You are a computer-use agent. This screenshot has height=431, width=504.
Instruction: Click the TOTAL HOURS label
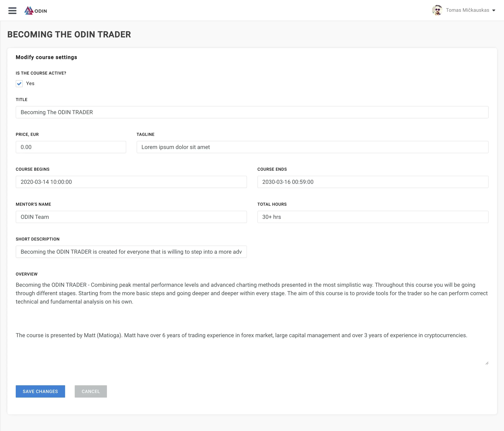tap(272, 204)
